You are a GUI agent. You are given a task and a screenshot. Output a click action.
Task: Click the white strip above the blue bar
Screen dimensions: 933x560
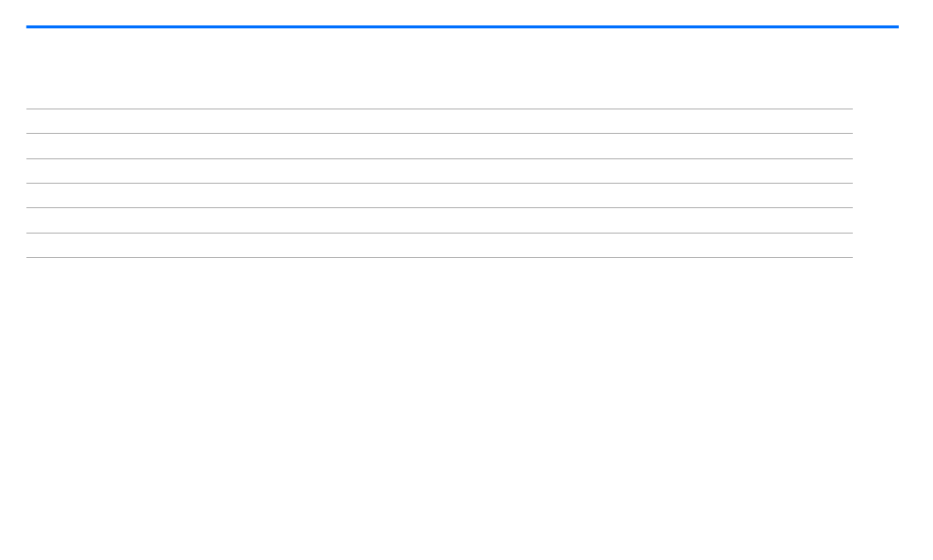coord(462,12)
